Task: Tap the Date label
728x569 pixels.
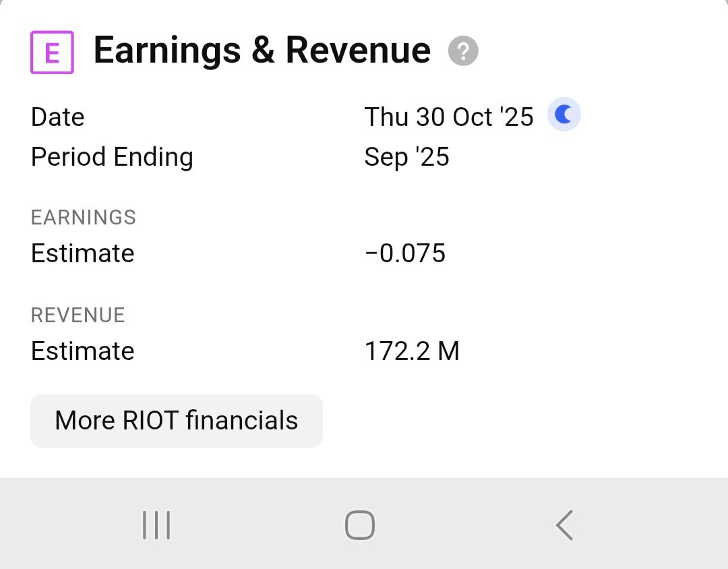Action: (58, 117)
